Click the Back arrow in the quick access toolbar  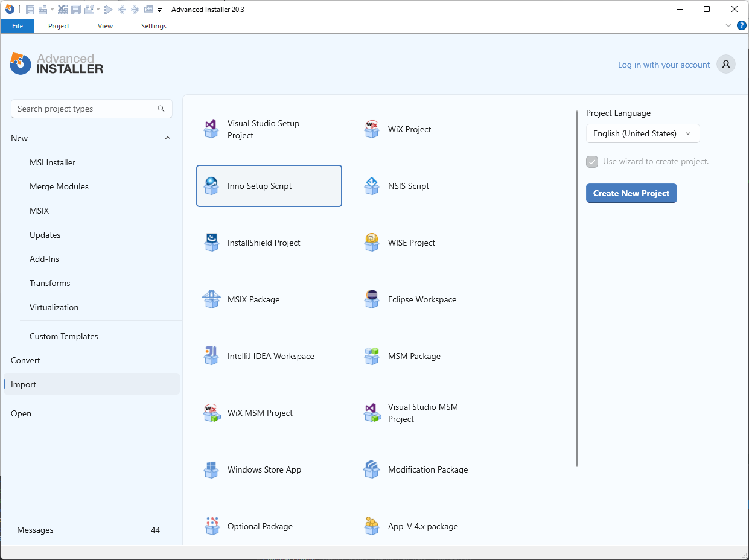tap(122, 10)
